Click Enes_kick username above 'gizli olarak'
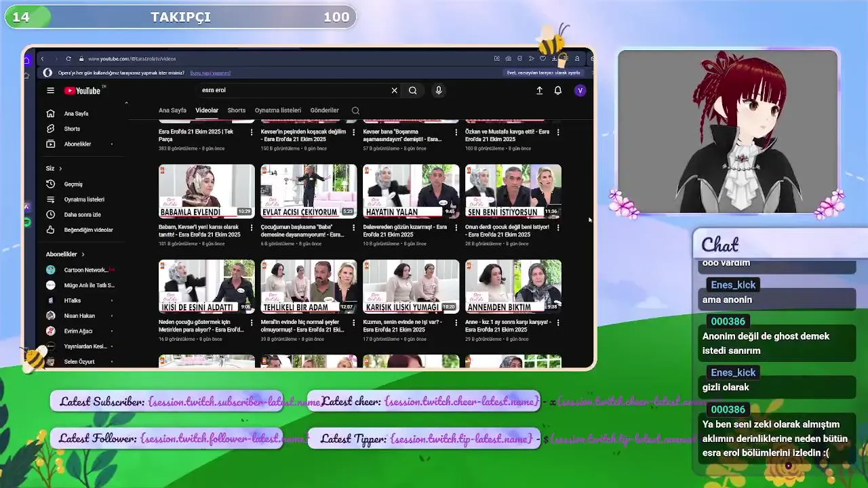This screenshot has width=868, height=488. click(733, 372)
